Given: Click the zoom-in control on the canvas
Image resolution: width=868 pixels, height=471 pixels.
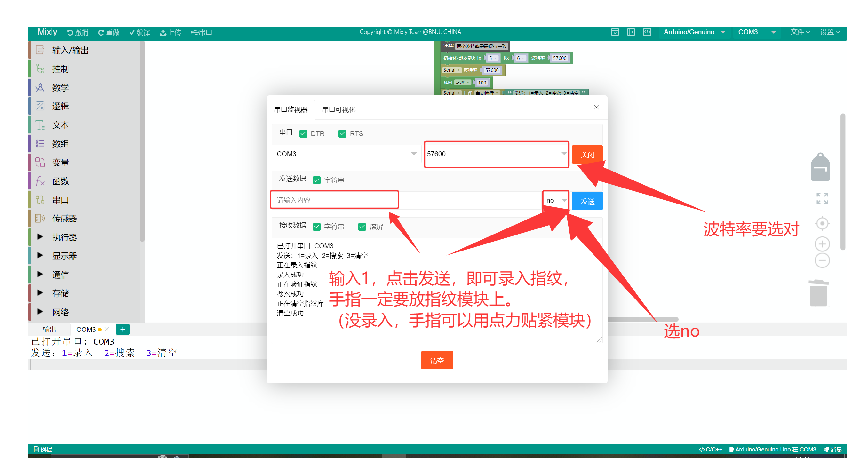Looking at the screenshot, I should tap(822, 244).
